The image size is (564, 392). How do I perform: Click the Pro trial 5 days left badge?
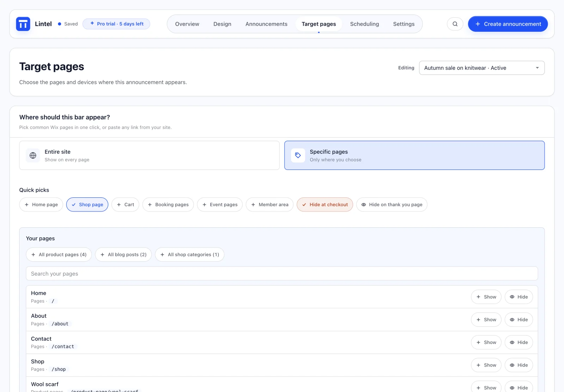click(116, 24)
